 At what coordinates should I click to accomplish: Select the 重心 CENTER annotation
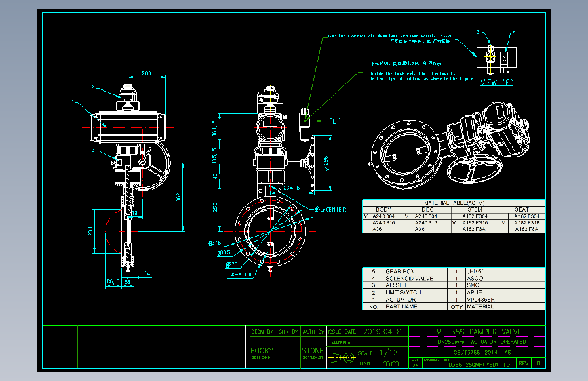(x=330, y=209)
